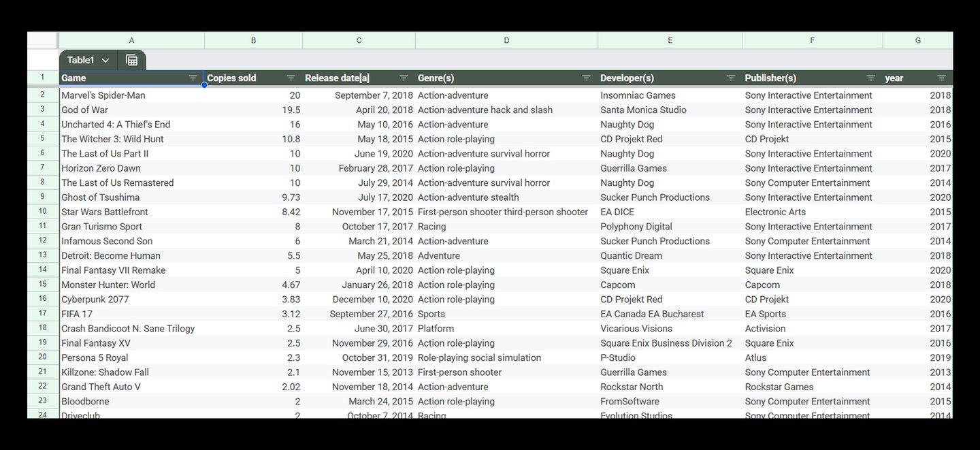
Task: Open filter menu for year column
Action: [942, 78]
